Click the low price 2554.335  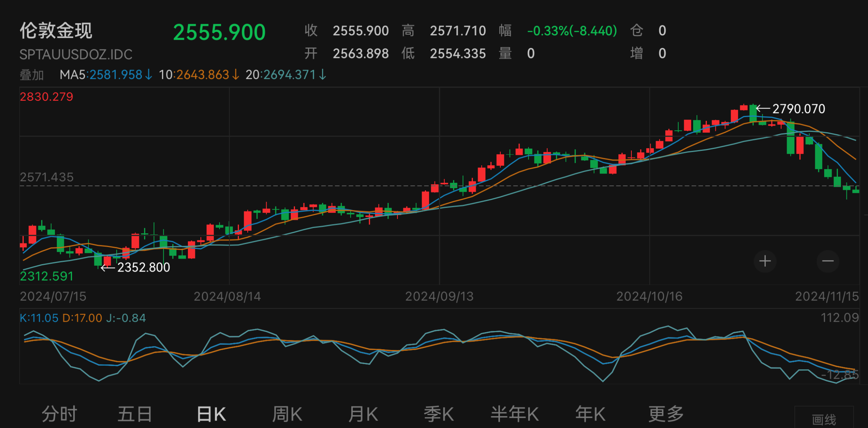click(x=458, y=54)
